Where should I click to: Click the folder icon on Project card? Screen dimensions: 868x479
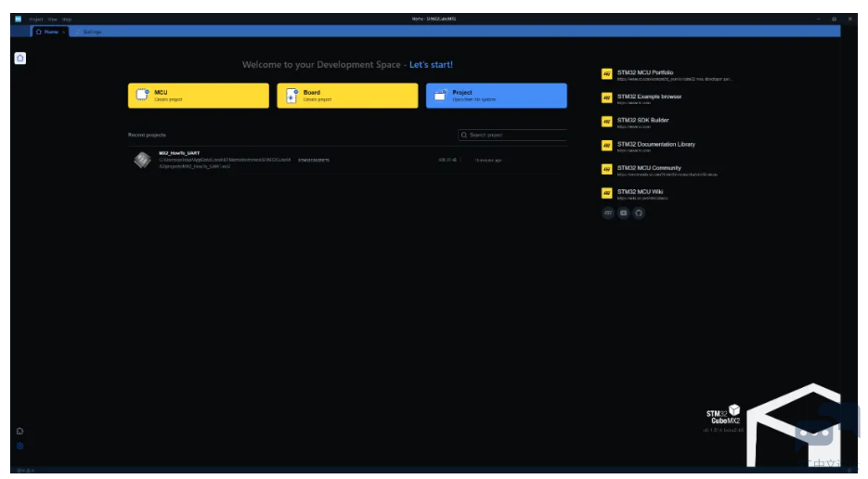tap(441, 96)
